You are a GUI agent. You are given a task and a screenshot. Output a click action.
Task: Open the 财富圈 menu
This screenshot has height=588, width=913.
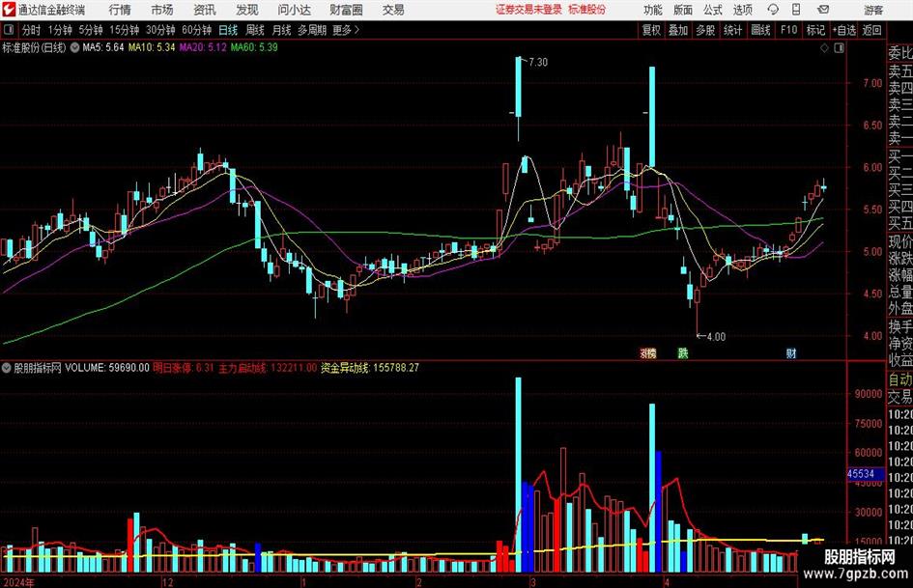(x=346, y=10)
